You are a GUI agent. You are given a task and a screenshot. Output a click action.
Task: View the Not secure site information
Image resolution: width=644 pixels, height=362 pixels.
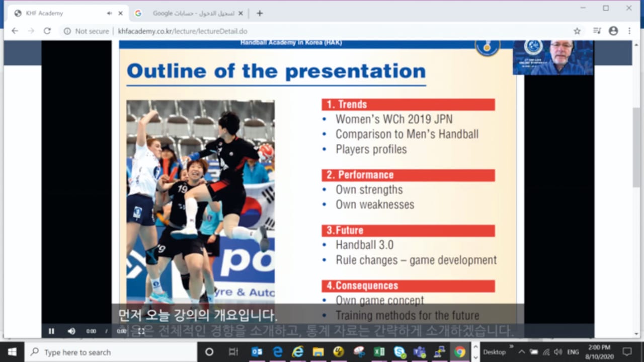pos(87,31)
